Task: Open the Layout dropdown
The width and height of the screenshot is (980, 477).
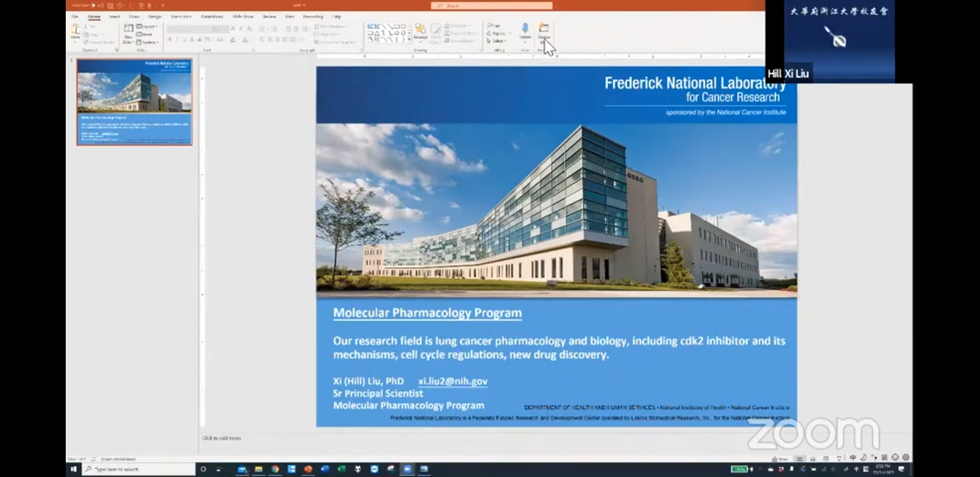Action: tap(147, 26)
